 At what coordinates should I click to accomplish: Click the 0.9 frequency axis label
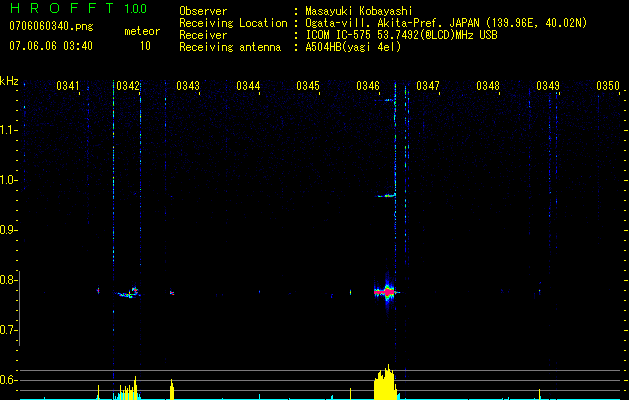[8, 230]
